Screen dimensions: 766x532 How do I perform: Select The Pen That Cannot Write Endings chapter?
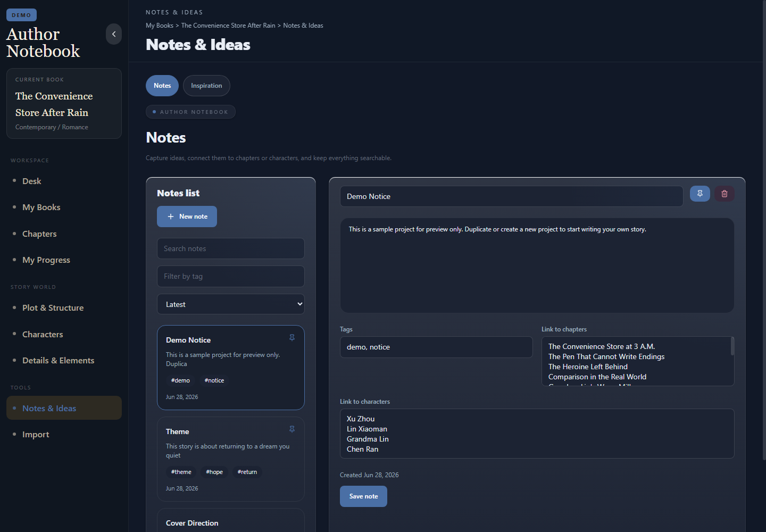(606, 356)
